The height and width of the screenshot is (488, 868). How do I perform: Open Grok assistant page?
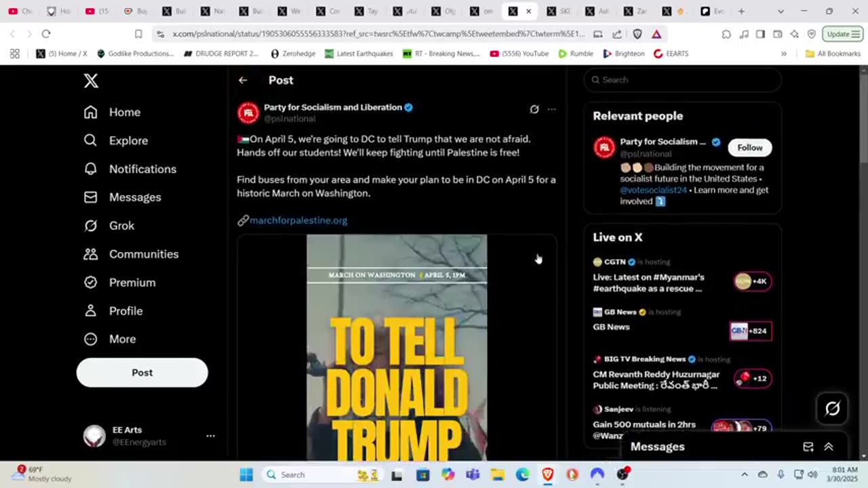tap(108, 226)
